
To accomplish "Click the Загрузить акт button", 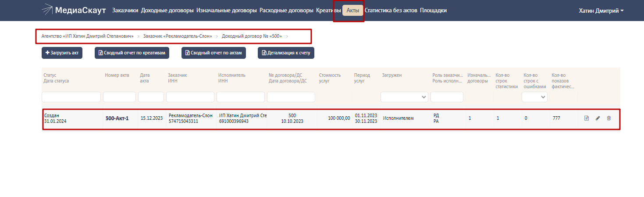I will (62, 53).
